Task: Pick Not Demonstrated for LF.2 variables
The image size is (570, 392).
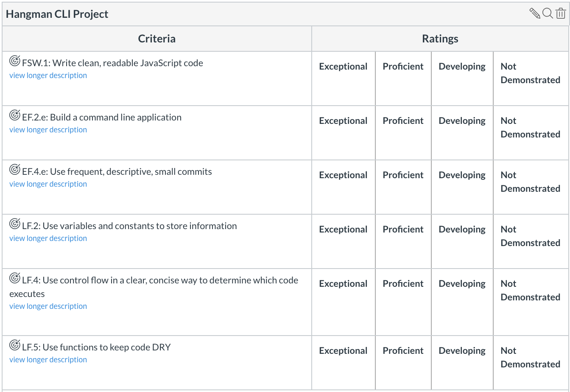Action: click(530, 236)
